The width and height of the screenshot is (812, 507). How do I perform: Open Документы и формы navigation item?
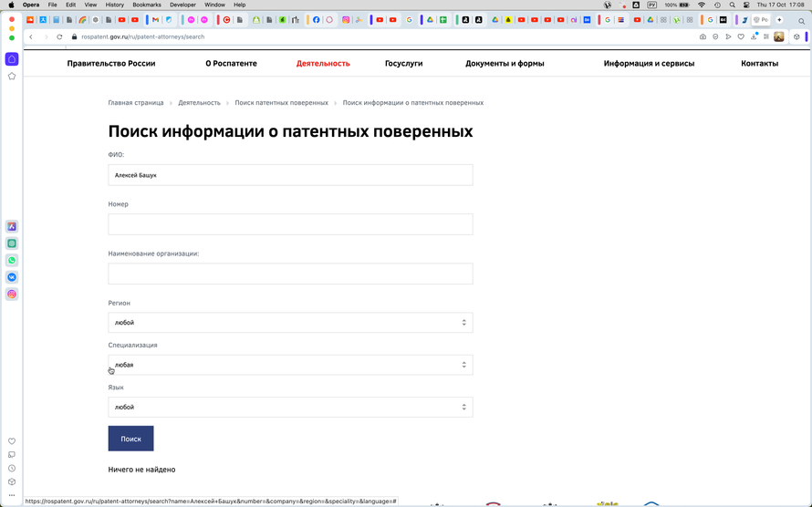tap(505, 64)
